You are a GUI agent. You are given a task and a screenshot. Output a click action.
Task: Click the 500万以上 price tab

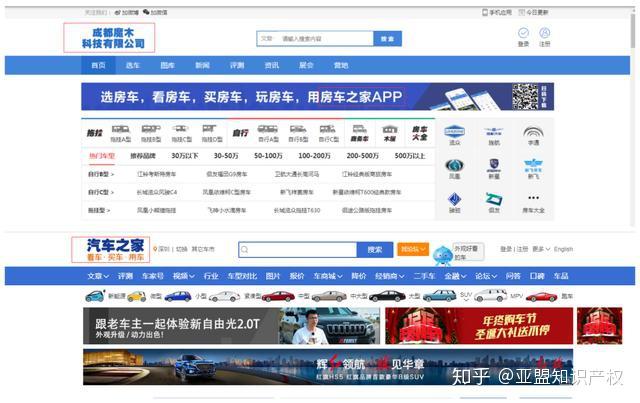pos(410,156)
